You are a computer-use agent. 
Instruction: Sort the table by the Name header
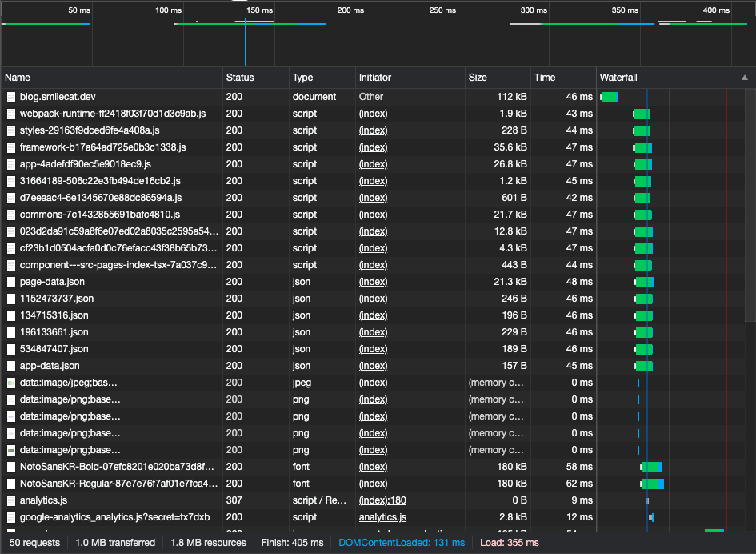[18, 78]
